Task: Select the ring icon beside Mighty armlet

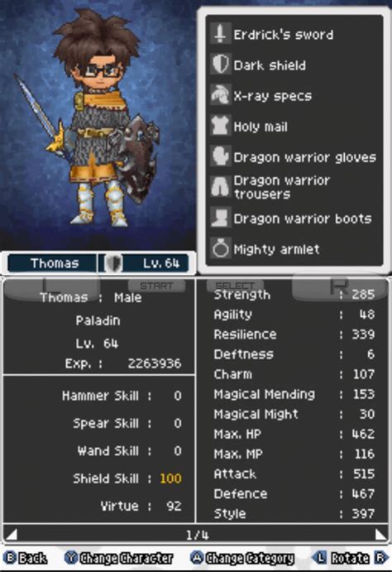Action: [x=221, y=248]
